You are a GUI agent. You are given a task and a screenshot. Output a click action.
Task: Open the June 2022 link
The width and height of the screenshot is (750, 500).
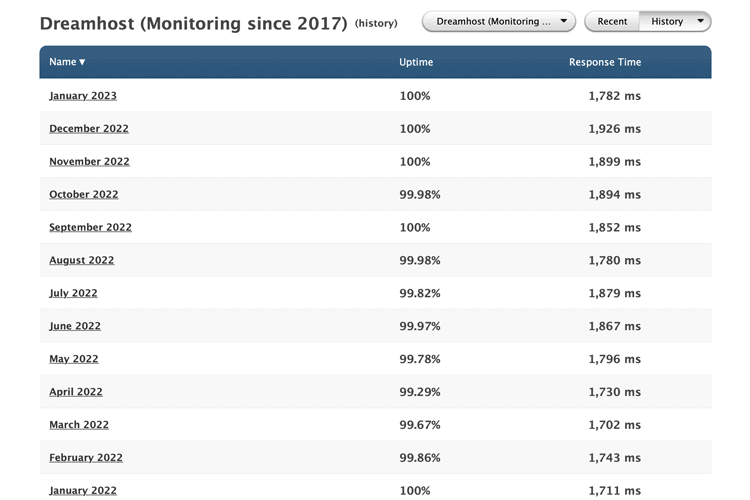pyautogui.click(x=75, y=326)
